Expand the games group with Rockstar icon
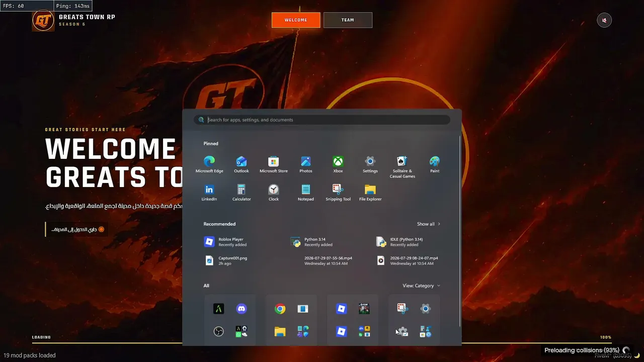Viewport: 644px width, 362px height. pyautogui.click(x=364, y=332)
